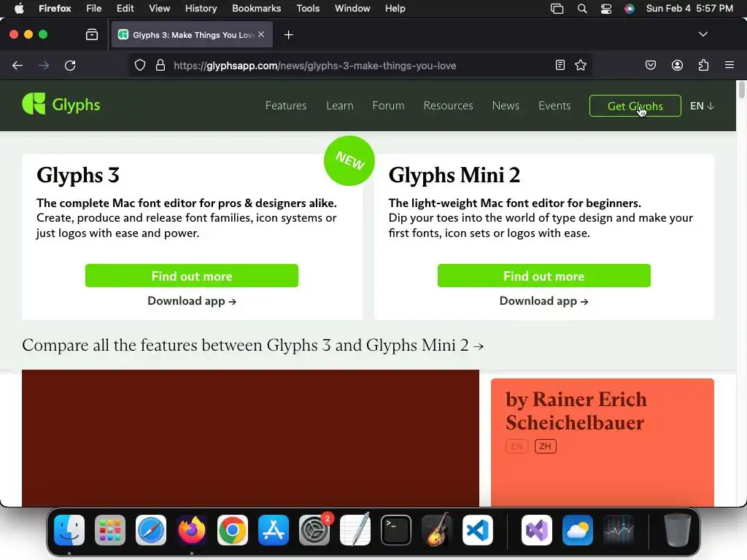This screenshot has height=560, width=747.
Task: Open Terminal from the dock
Action: 396,530
